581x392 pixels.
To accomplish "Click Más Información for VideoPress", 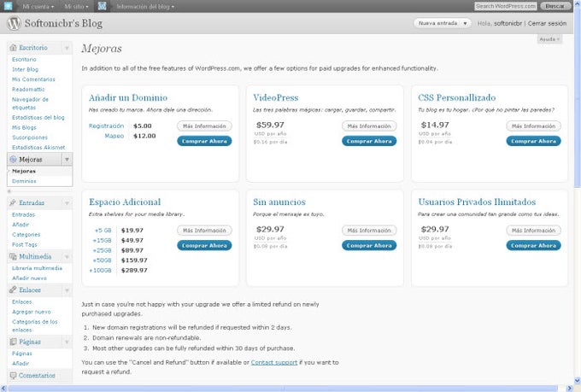I will [369, 126].
